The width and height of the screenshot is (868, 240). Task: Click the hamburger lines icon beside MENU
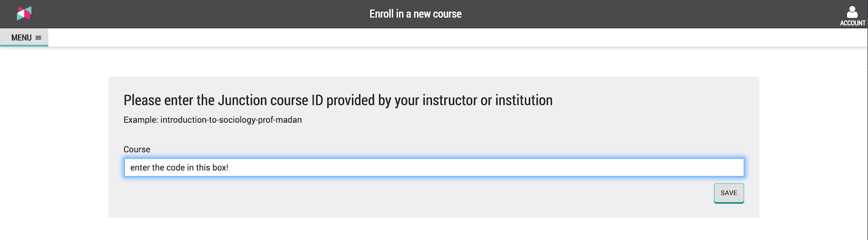(x=39, y=37)
